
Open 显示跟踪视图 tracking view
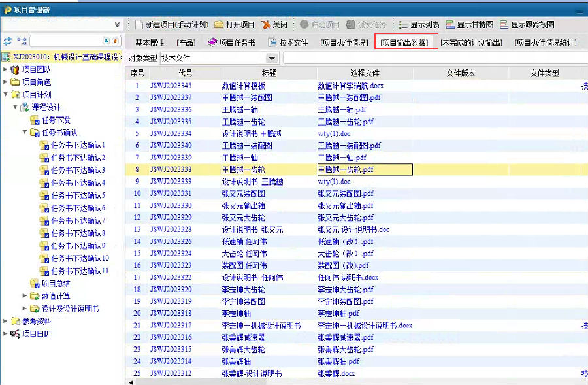coord(527,25)
